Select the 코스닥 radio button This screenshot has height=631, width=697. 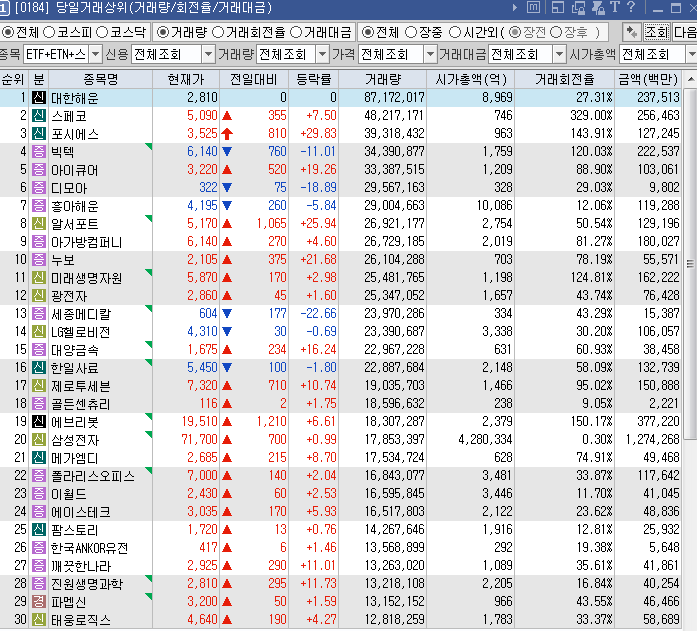coord(102,32)
